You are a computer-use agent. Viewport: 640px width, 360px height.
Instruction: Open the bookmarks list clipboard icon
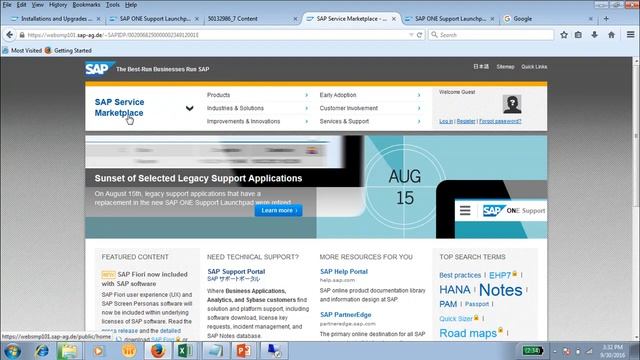point(578,35)
